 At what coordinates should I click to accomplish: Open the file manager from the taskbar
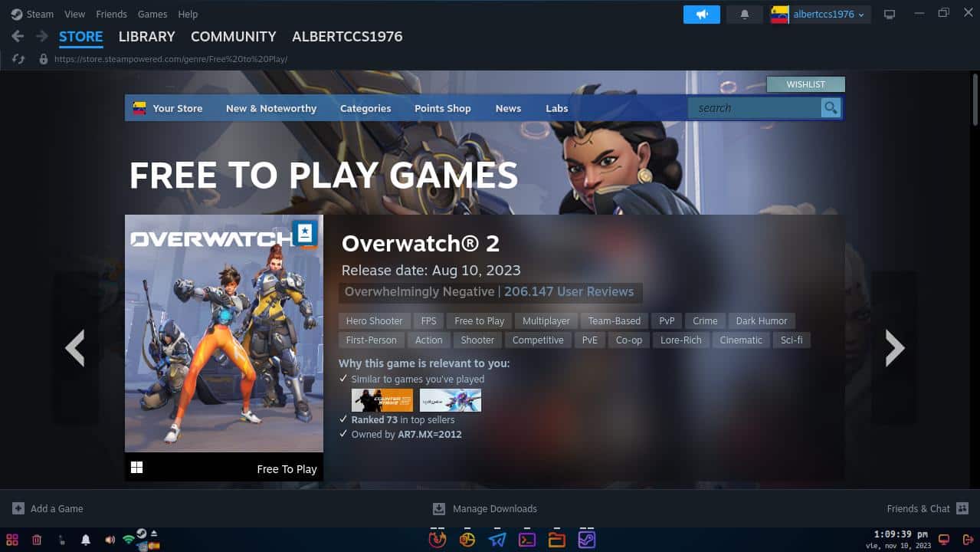point(557,539)
